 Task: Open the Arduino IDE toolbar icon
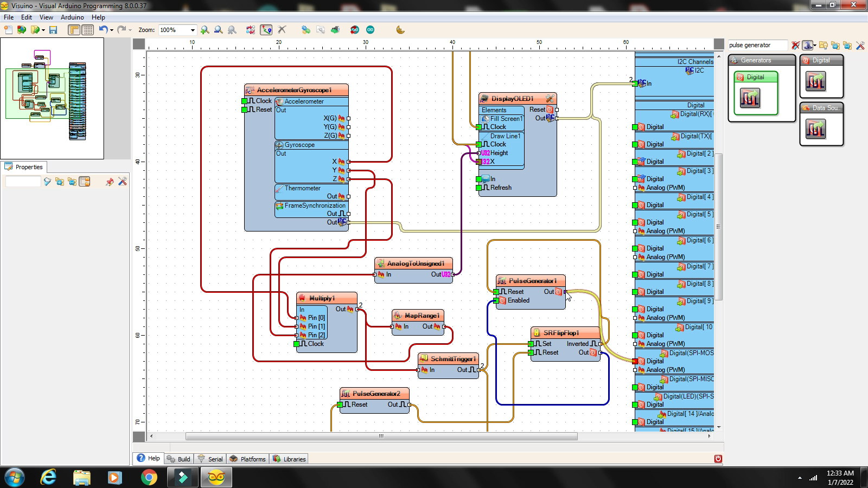point(370,30)
